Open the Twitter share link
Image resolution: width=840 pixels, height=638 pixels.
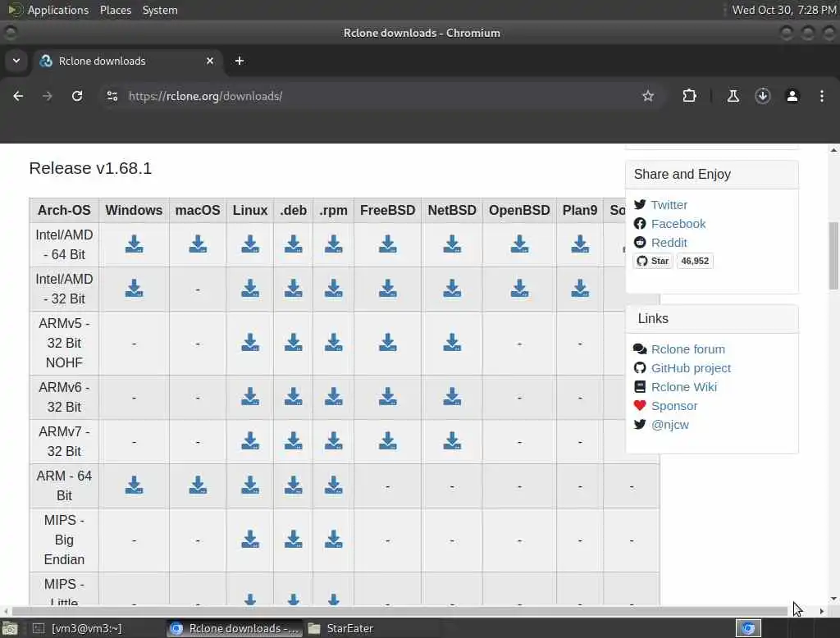[669, 205]
